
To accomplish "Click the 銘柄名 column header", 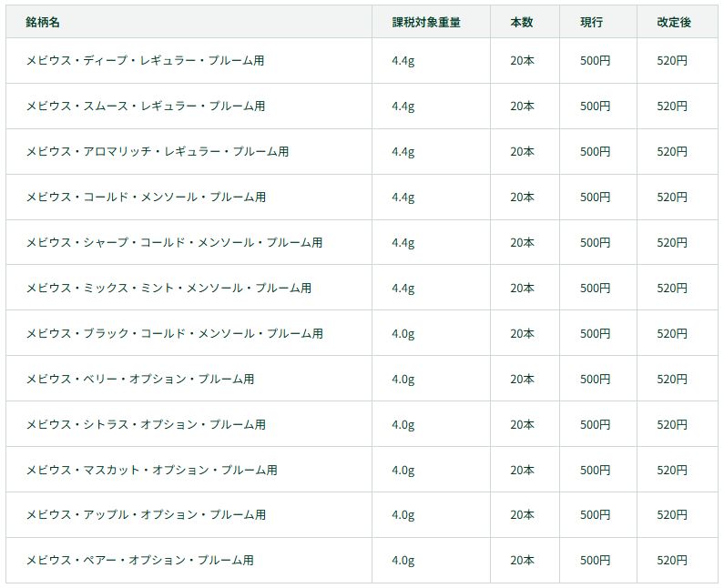I will click(x=44, y=22).
